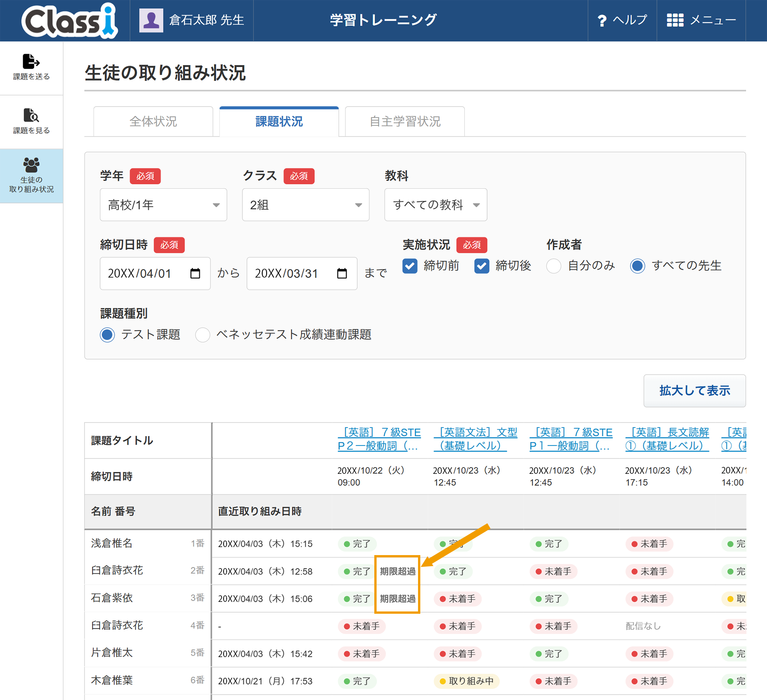Switch to the 全体状況 tab
The image size is (767, 700).
click(153, 122)
